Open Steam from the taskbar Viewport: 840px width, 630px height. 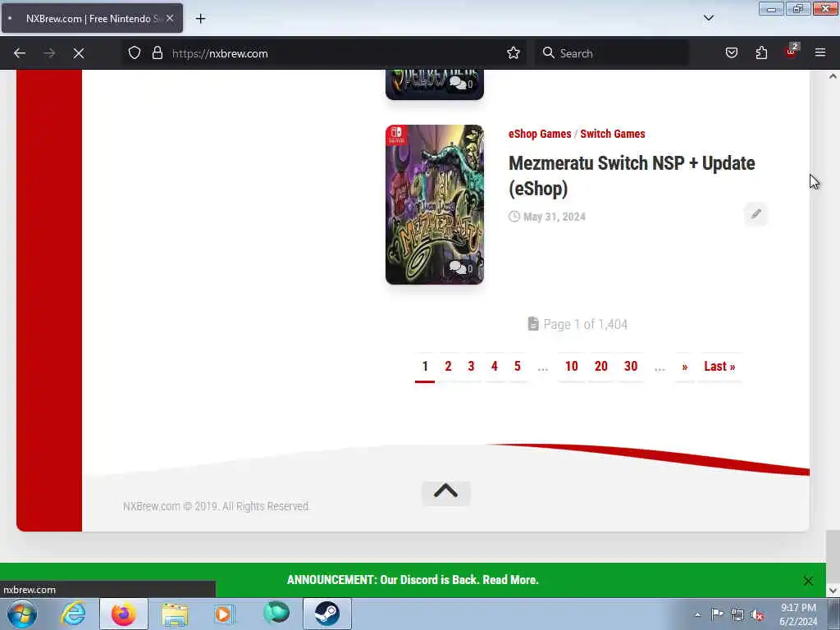[x=327, y=614]
